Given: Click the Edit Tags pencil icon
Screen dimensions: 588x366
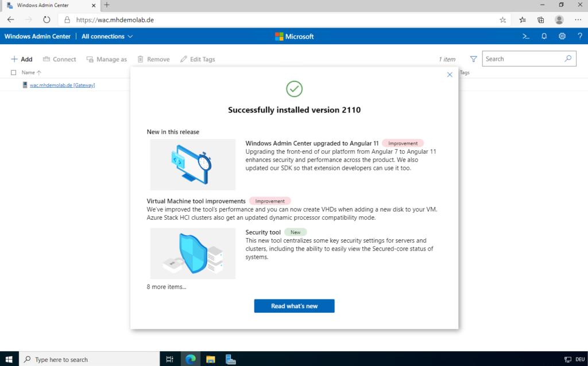Looking at the screenshot, I should click(x=183, y=59).
